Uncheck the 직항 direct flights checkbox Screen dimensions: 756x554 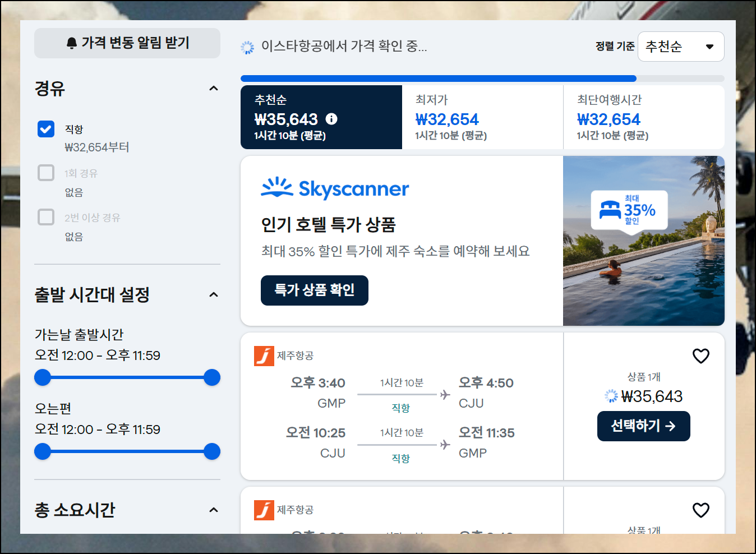click(46, 129)
